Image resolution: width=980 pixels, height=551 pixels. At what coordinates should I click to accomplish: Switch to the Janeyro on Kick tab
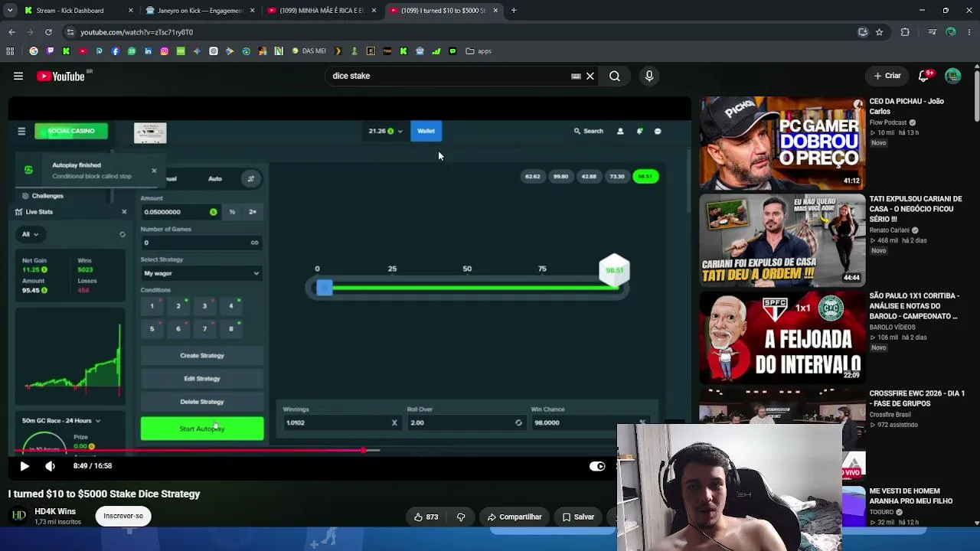coord(199,11)
